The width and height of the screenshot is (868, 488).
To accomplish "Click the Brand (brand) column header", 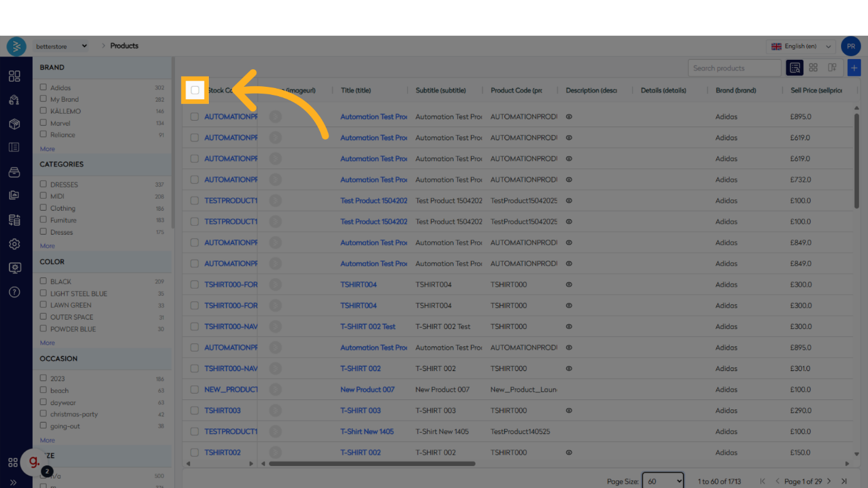I will click(x=735, y=91).
